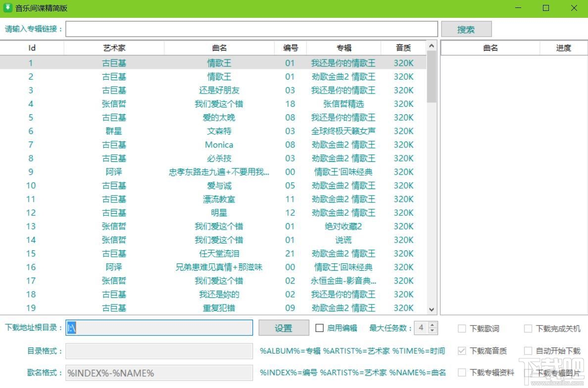
Task: Select row 4 张信哲 我们爱这个错
Action: coord(219,104)
